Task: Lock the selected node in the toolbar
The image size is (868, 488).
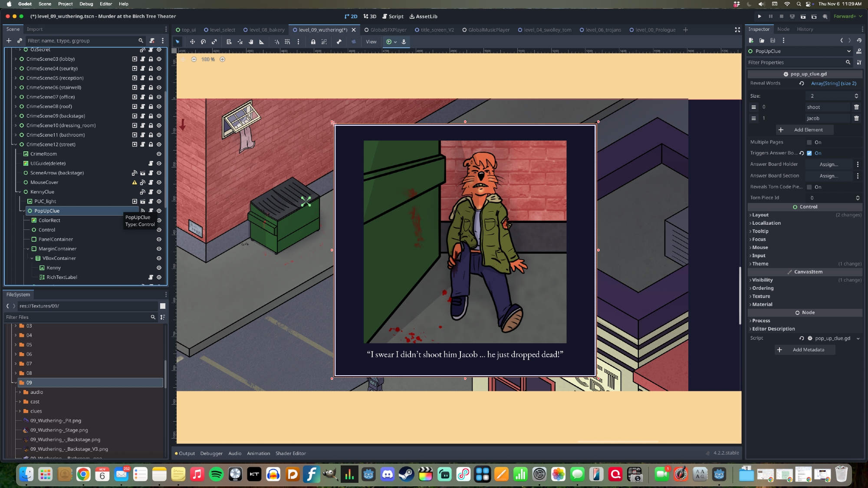Action: [x=313, y=42]
